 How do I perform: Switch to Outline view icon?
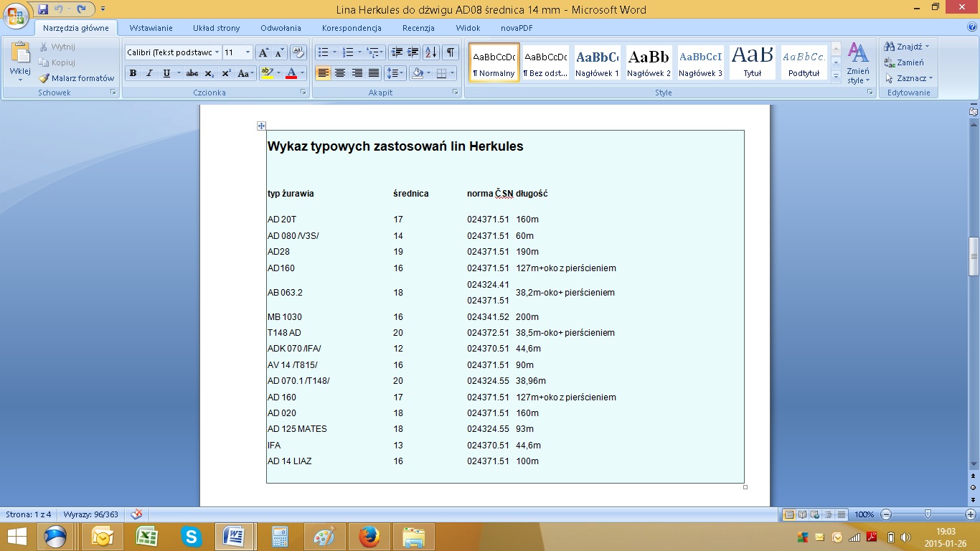tap(828, 514)
